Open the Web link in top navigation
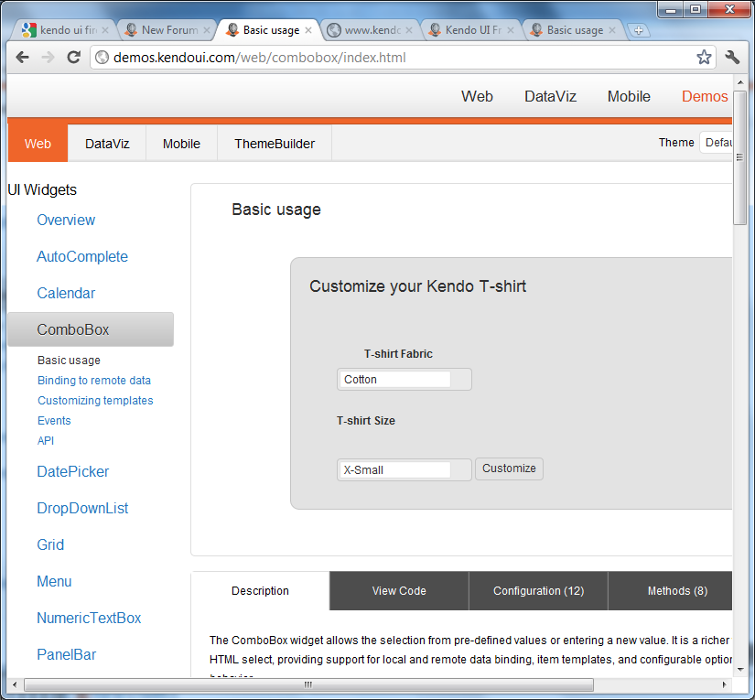This screenshot has height=700, width=755. [477, 96]
